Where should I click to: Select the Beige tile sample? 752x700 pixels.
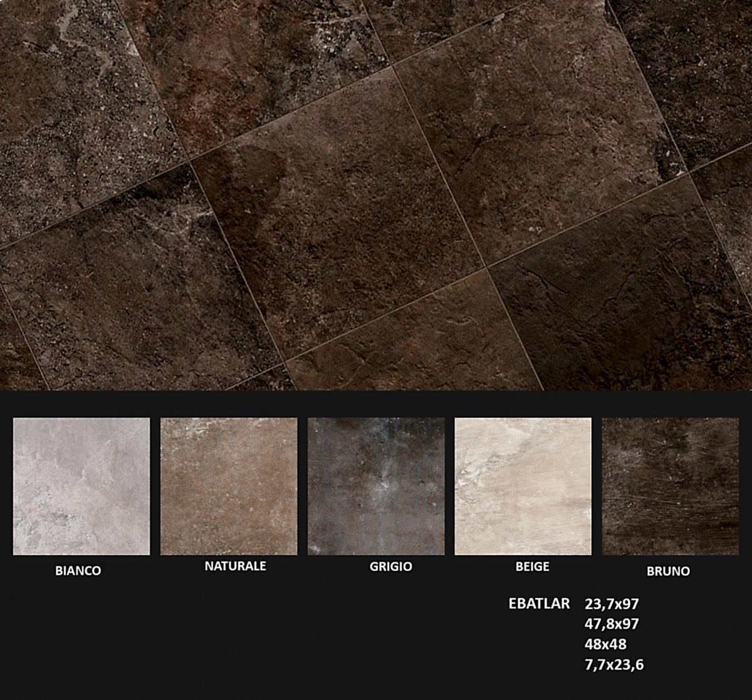[523, 486]
